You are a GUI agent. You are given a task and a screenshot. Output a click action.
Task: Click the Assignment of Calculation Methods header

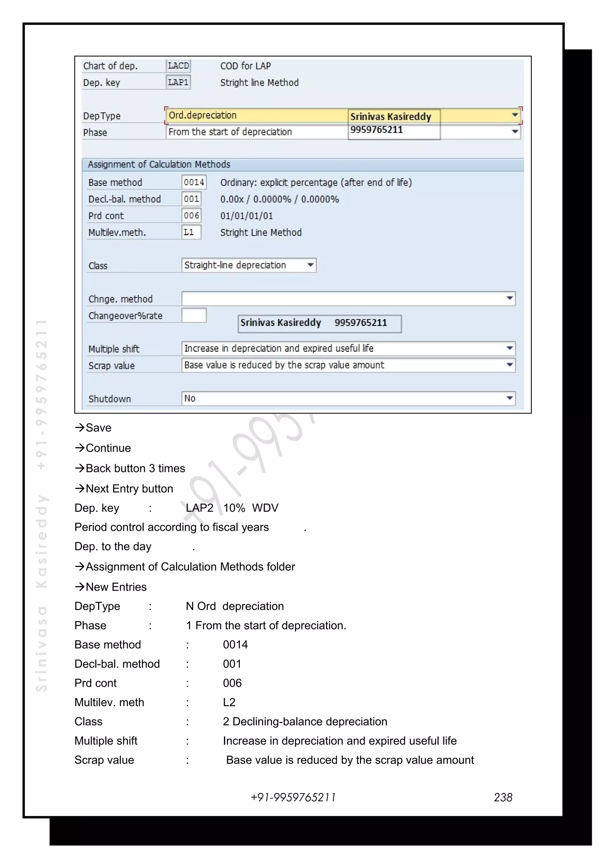coord(159,164)
